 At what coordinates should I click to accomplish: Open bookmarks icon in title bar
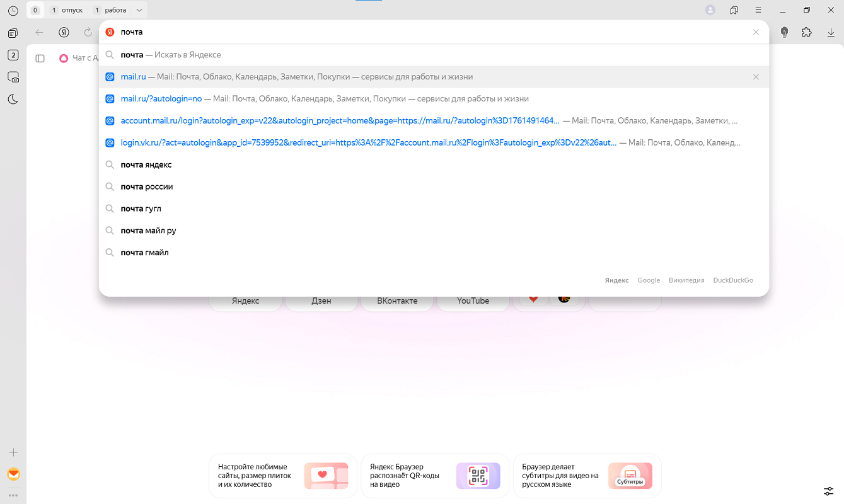coord(734,10)
